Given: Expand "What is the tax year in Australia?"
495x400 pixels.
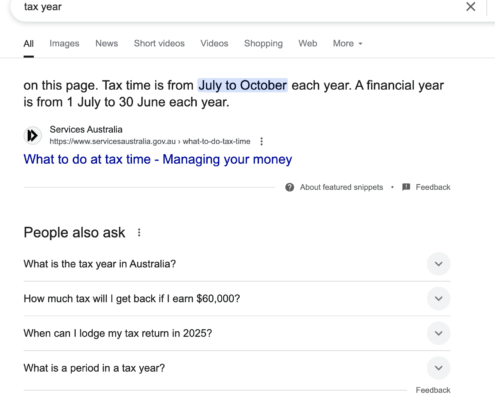Looking at the screenshot, I should click(439, 264).
